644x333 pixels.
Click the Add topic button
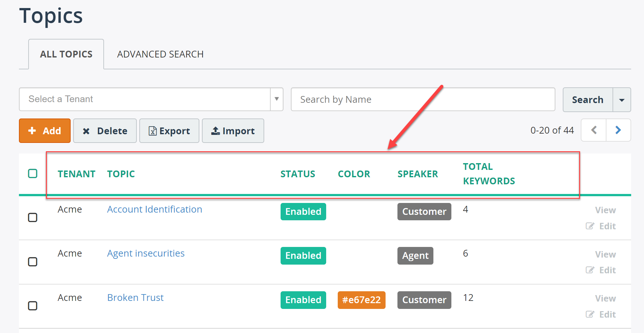45,131
